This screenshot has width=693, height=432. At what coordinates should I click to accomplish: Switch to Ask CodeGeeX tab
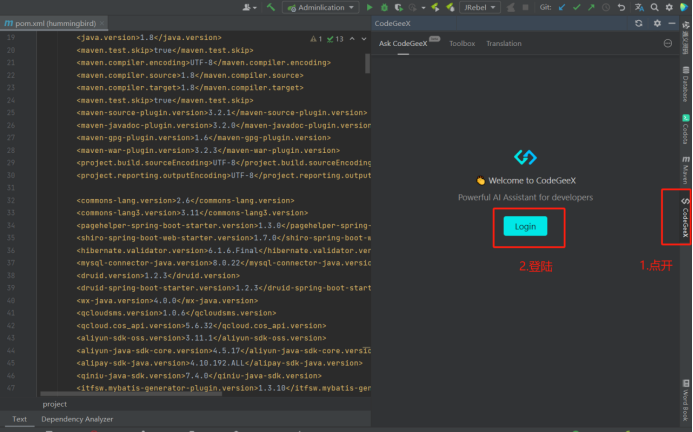pyautogui.click(x=403, y=43)
